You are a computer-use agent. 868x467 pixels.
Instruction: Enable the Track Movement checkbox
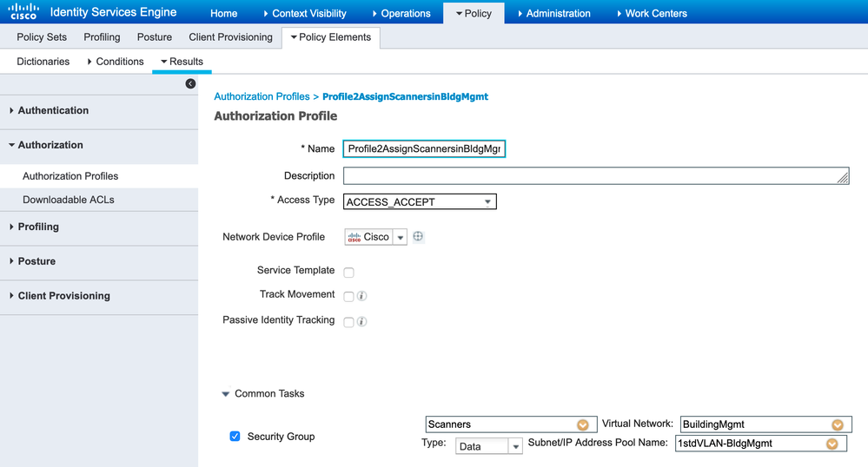(348, 296)
